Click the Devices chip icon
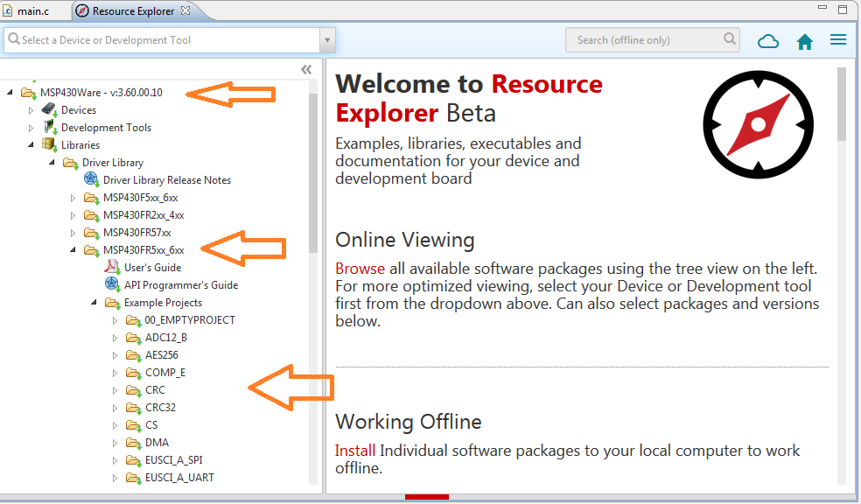 click(49, 109)
